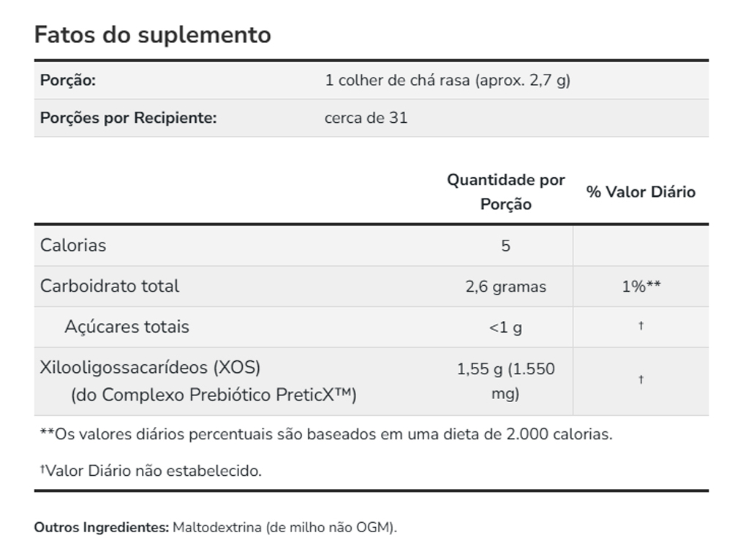The image size is (743, 560).
Task: Click the "Fatos do suplemento" heading
Action: pyautogui.click(x=152, y=35)
